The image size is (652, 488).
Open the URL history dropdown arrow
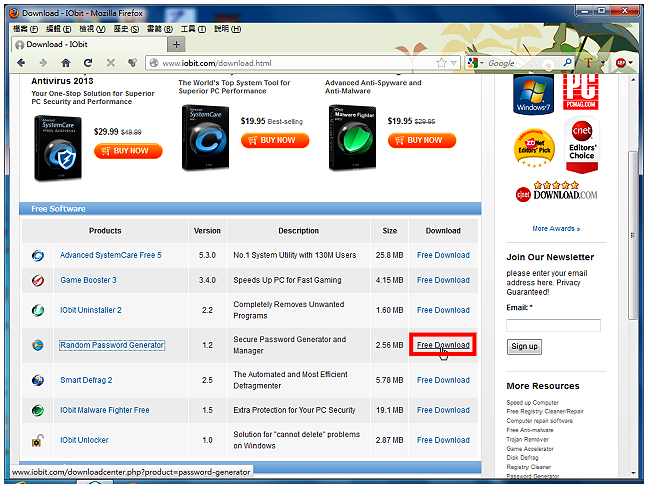pyautogui.click(x=454, y=63)
